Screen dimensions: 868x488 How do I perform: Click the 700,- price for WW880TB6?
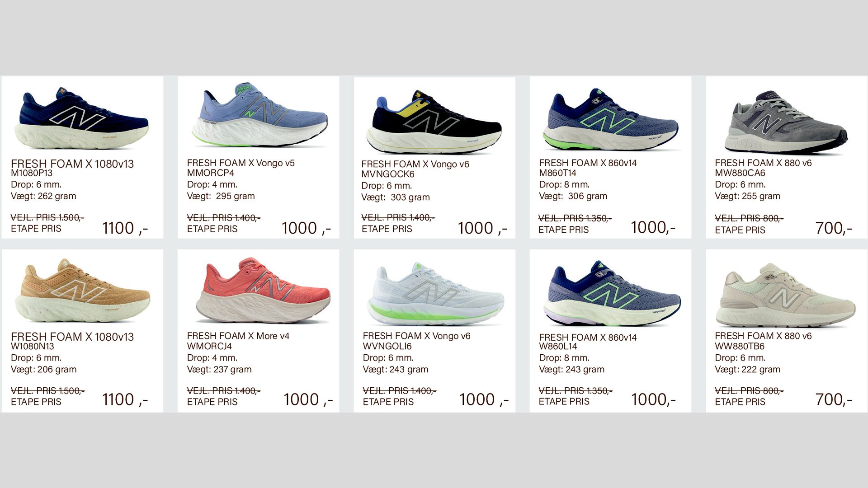point(834,399)
